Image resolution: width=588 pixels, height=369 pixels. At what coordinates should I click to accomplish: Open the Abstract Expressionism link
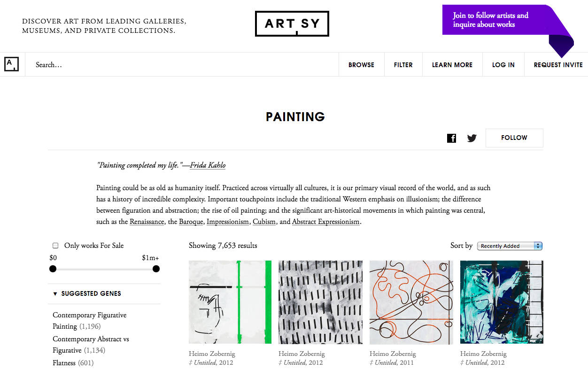[325, 222]
